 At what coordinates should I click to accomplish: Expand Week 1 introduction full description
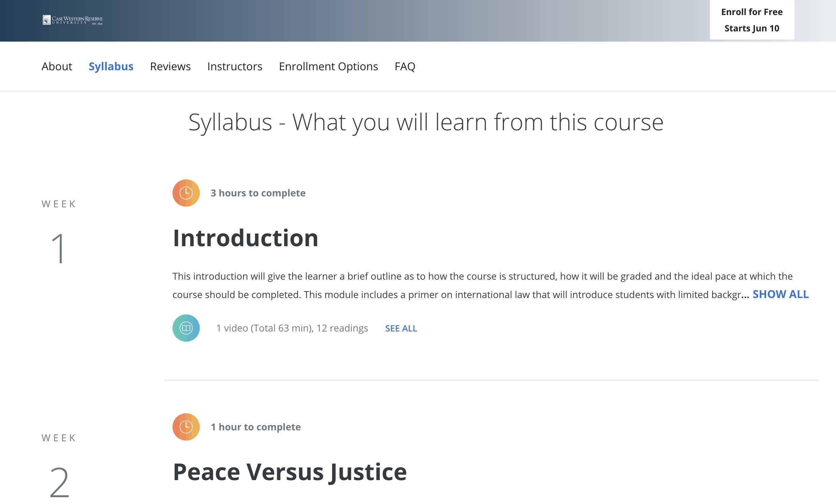point(780,293)
